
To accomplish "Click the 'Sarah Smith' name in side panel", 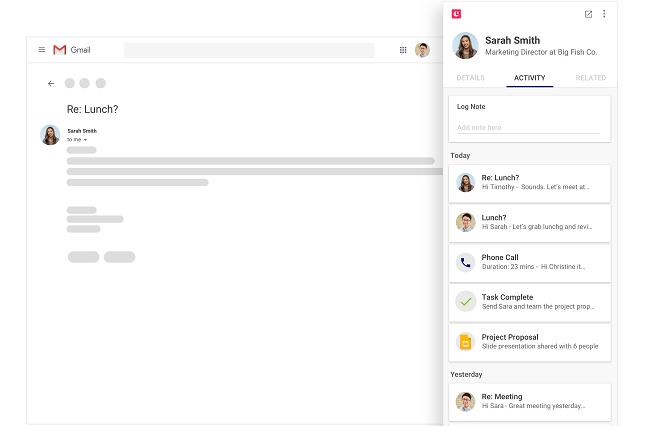I will pyautogui.click(x=512, y=40).
